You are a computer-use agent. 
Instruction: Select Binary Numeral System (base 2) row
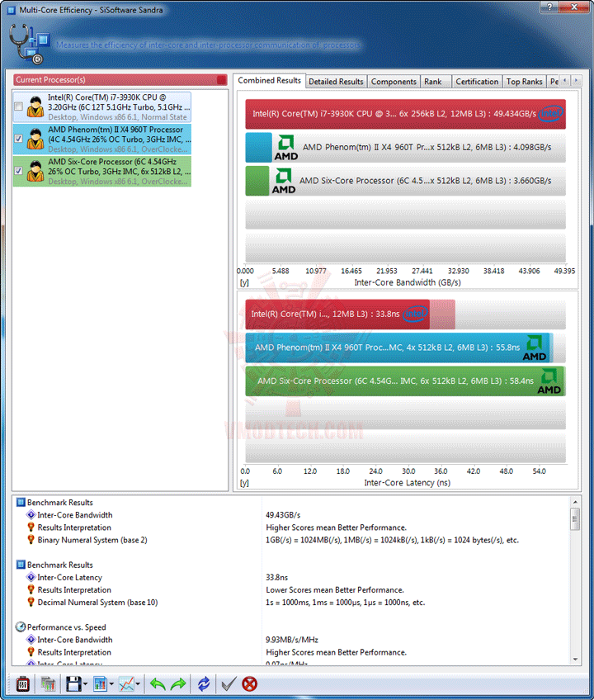pos(292,540)
